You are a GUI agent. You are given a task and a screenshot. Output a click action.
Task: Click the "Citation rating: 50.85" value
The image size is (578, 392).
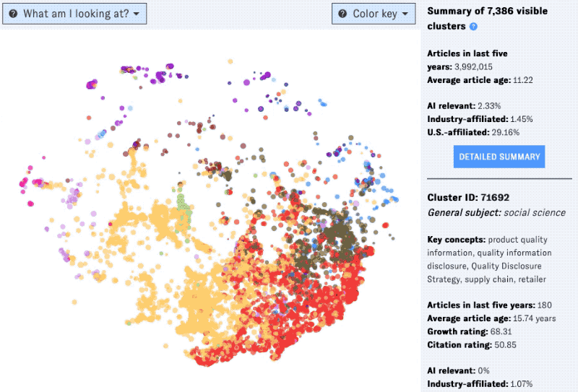tap(472, 345)
